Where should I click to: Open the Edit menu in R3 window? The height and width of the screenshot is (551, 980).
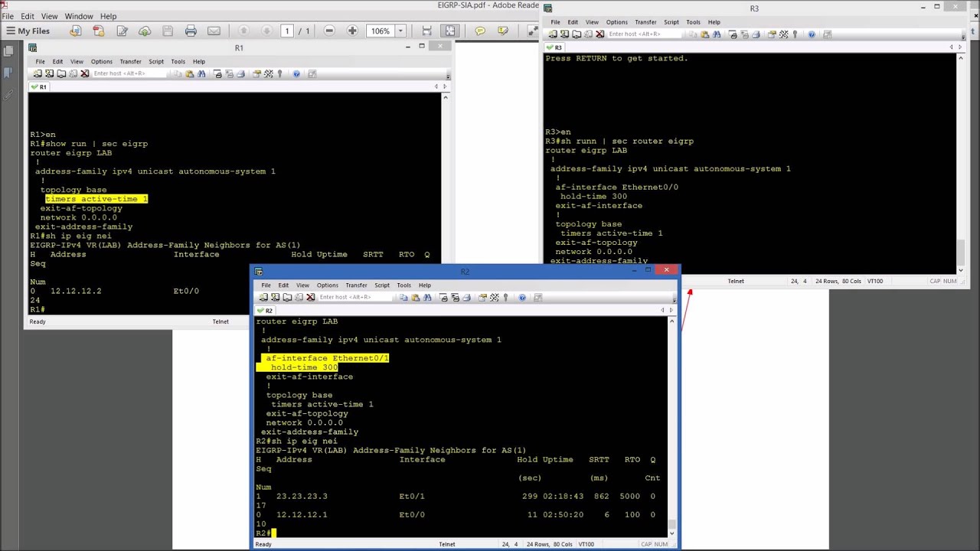click(x=573, y=22)
